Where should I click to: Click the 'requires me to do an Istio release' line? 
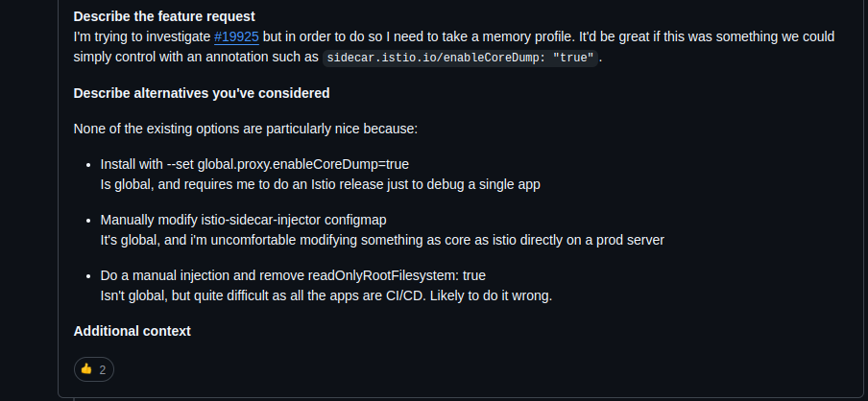pyautogui.click(x=320, y=185)
